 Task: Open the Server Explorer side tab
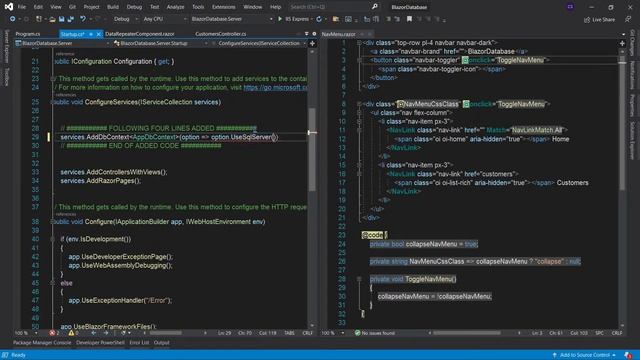click(x=6, y=46)
